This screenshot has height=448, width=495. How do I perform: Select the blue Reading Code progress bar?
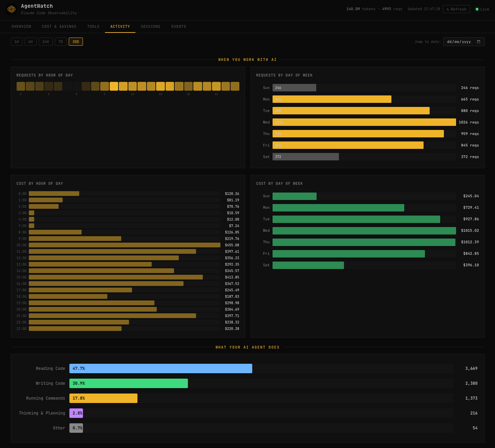(161, 368)
